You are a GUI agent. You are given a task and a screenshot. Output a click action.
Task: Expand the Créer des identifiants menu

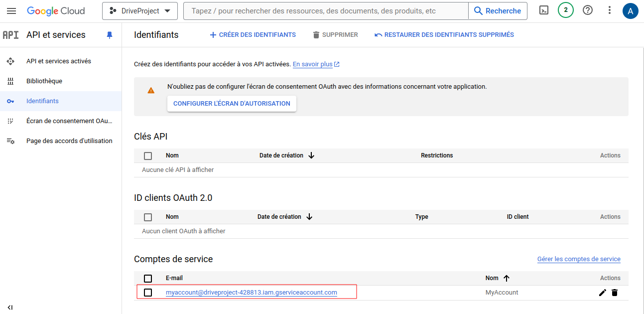[253, 35]
